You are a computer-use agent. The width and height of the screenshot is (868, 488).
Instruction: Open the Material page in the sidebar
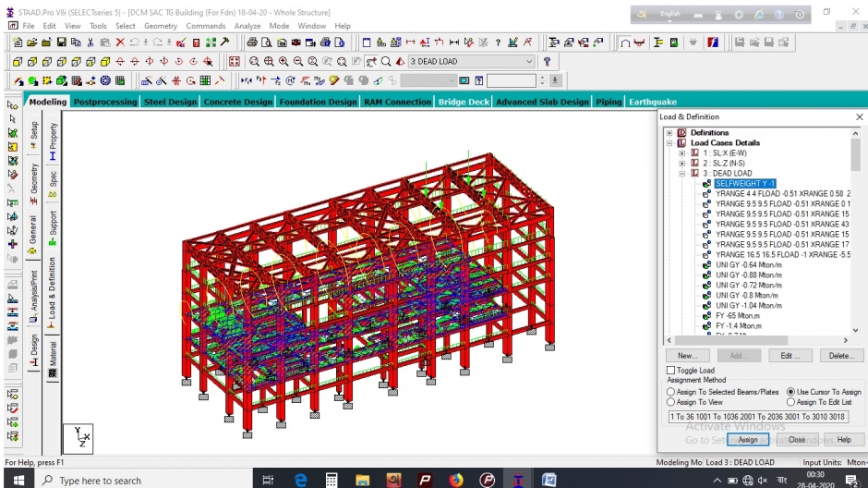pyautogui.click(x=53, y=360)
